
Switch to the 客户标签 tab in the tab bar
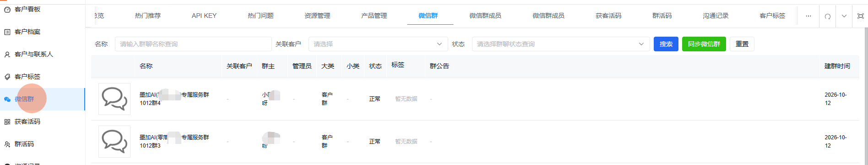point(772,16)
